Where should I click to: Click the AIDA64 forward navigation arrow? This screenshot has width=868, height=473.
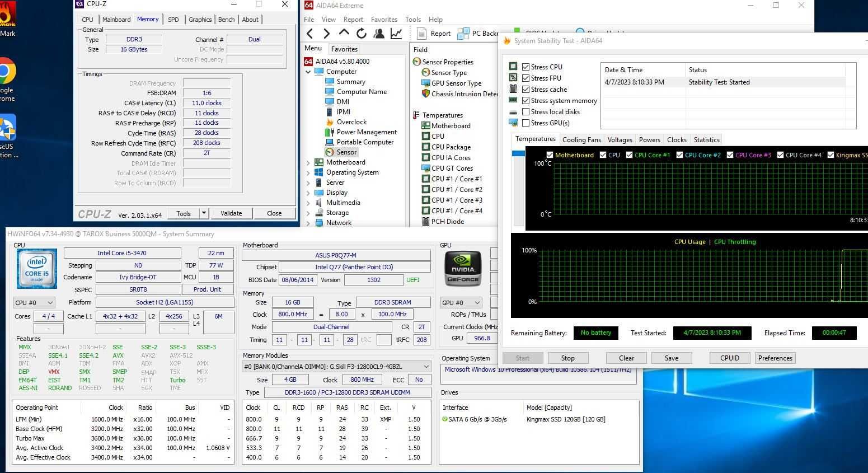(x=327, y=34)
